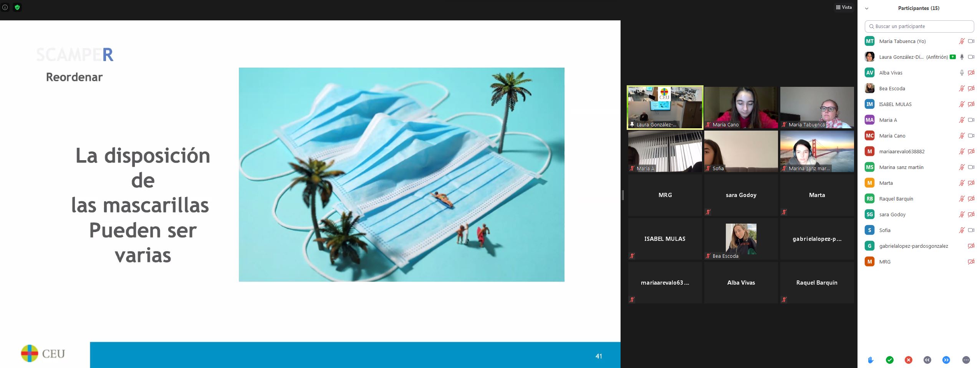
Task: Click the meeting info icon at top left
Action: [x=5, y=7]
